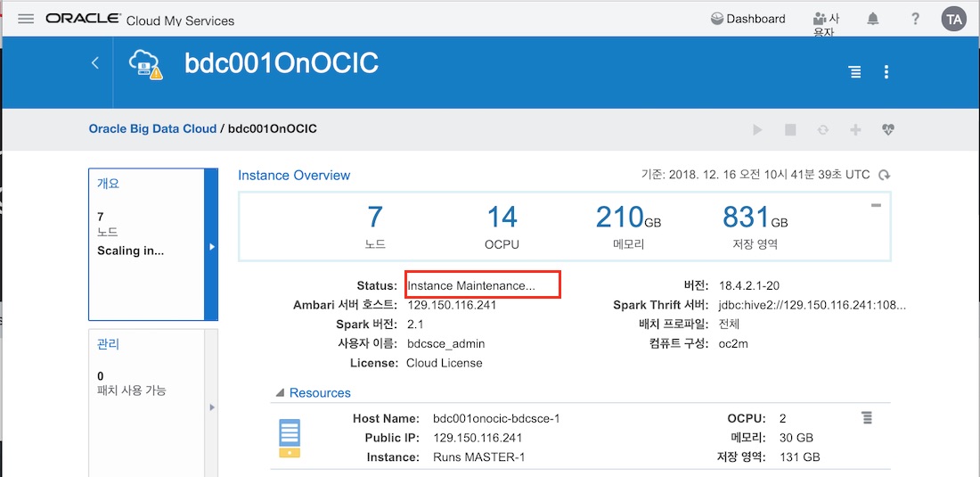Open the bdc001onocic-bdcsce-1 node menu

(x=866, y=417)
